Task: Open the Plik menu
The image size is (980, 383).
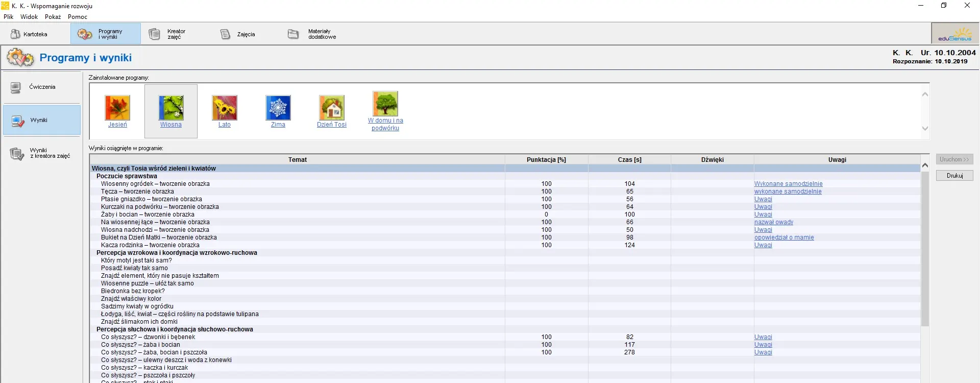Action: pos(9,17)
